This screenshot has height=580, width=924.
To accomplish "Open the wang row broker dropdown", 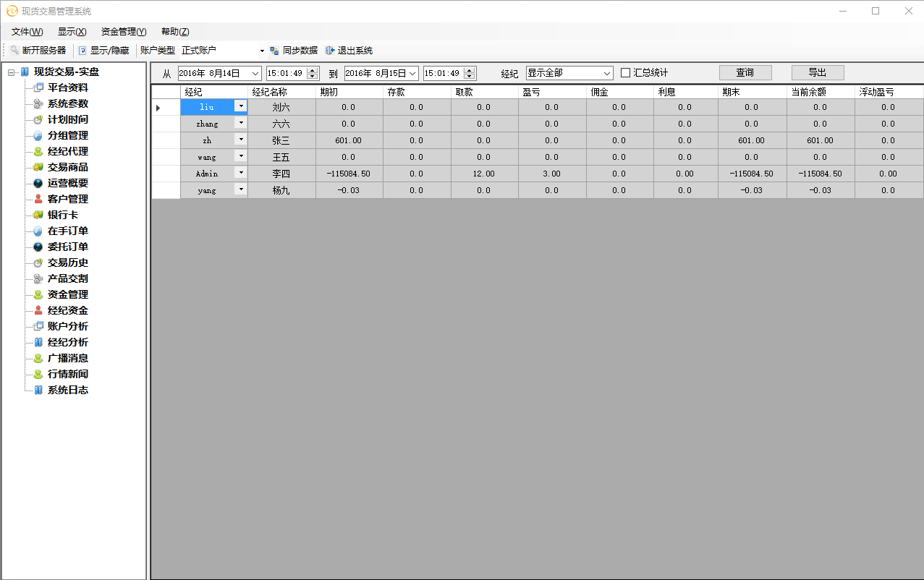I will [x=241, y=156].
